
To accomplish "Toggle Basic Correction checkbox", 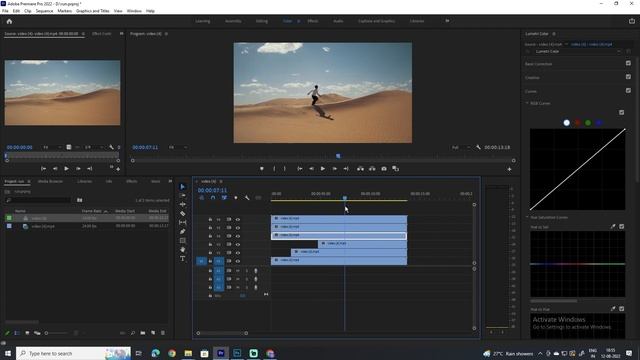I will tap(628, 63).
